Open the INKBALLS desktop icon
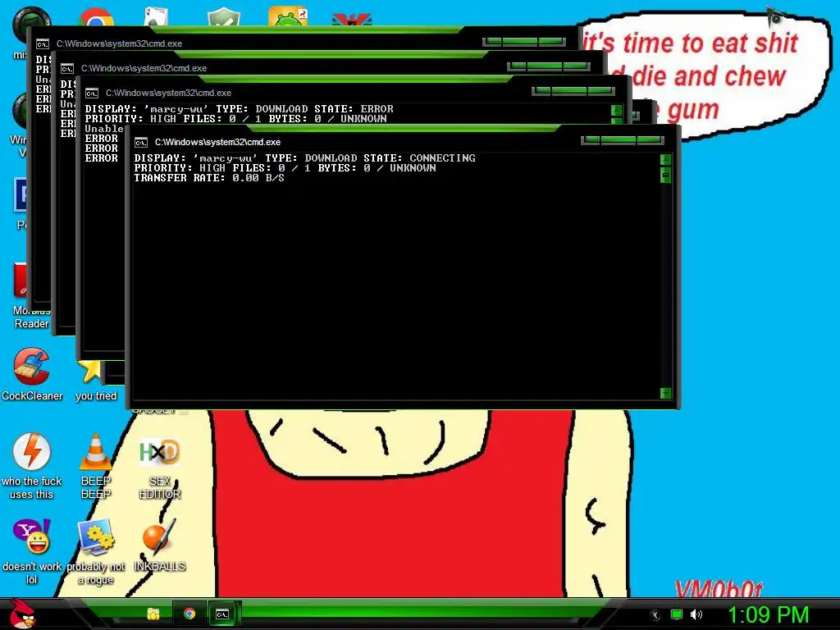The width and height of the screenshot is (840, 630). [x=160, y=545]
